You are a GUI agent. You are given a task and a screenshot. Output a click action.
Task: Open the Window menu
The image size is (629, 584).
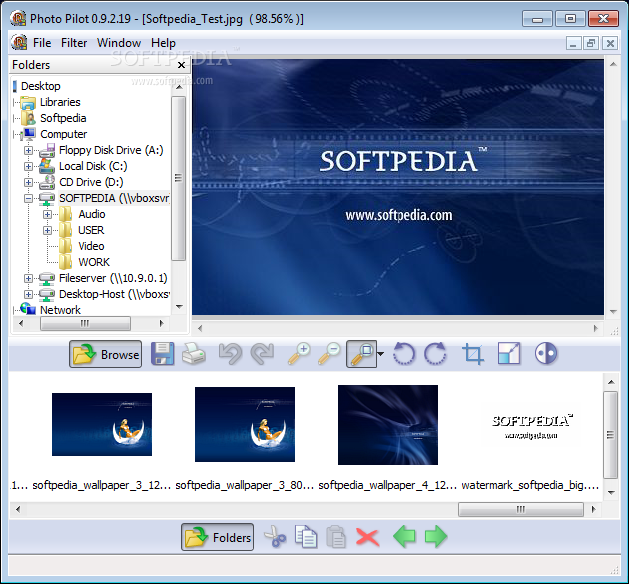click(119, 43)
